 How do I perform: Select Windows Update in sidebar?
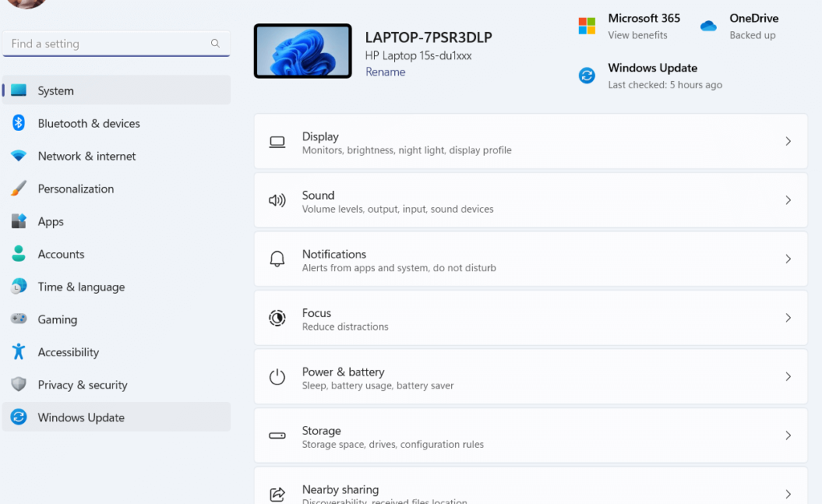116,417
